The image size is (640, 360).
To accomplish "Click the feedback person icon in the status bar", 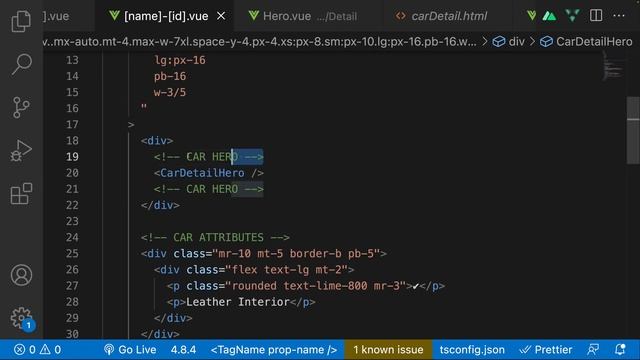I will [593, 350].
